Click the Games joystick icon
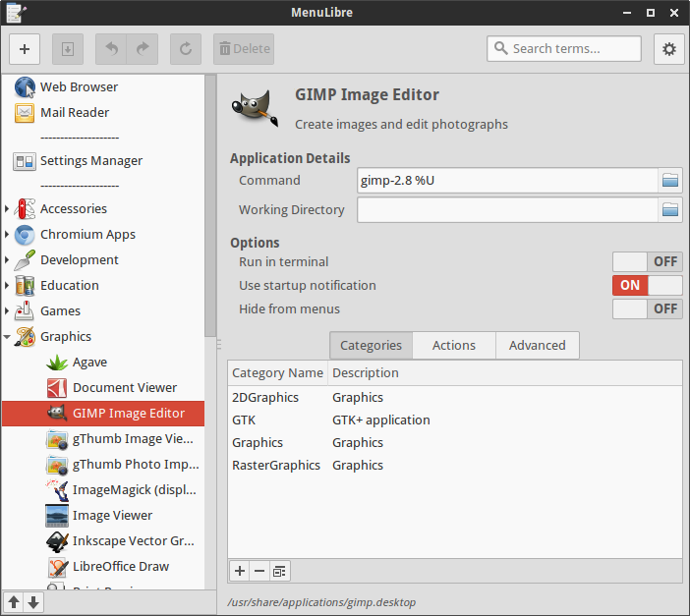 coord(25,311)
